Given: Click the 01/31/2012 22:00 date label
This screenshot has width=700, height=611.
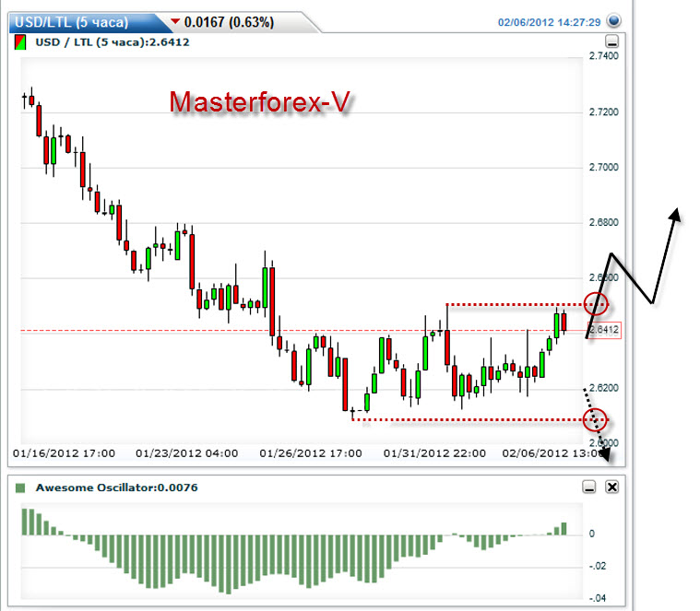Looking at the screenshot, I should click(x=434, y=453).
